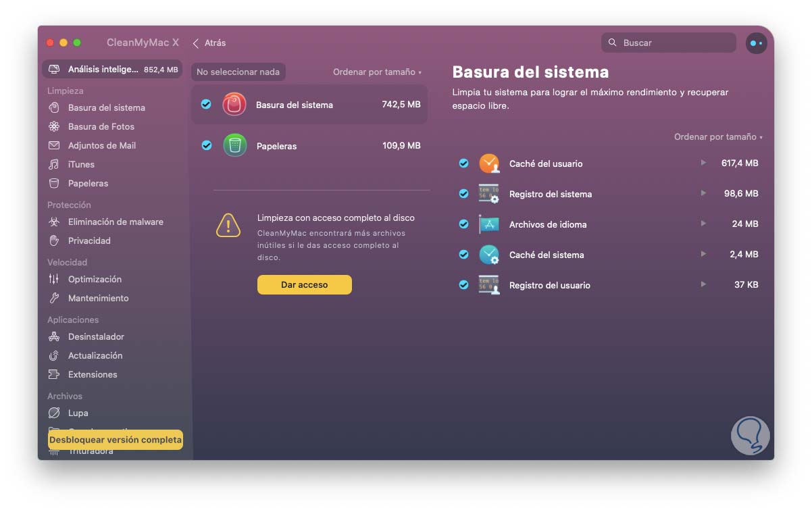Screen dimensions: 812x510
Task: Expand Caché del sistema disclosure arrow
Action: 703,254
